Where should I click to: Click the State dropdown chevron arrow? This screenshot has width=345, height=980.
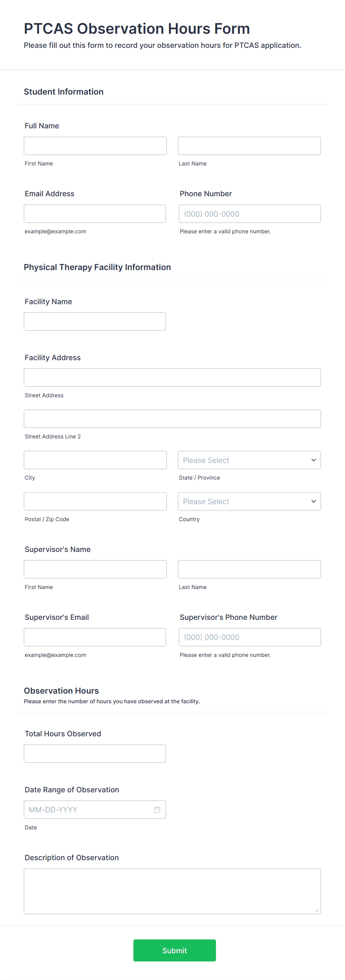pyautogui.click(x=313, y=460)
